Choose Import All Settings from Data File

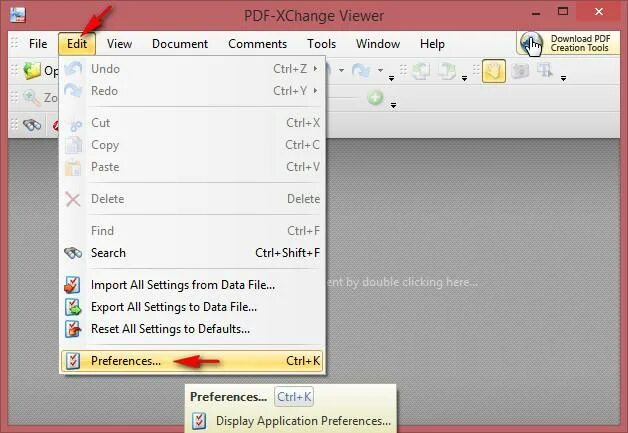point(192,285)
